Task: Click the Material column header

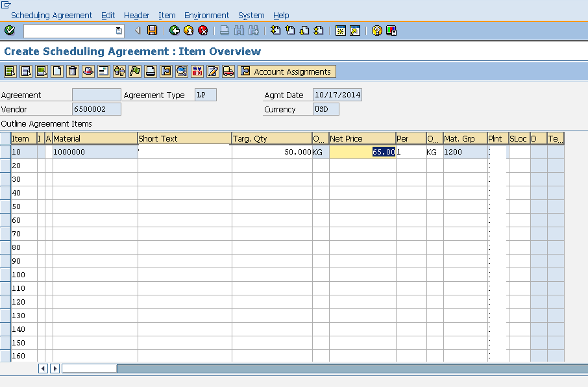Action: [95, 138]
